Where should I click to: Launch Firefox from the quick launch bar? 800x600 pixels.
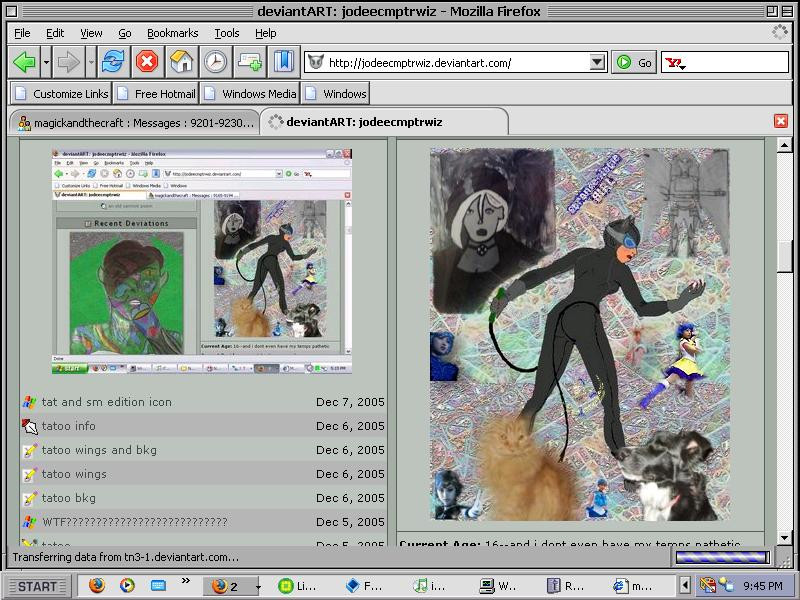(x=96, y=585)
